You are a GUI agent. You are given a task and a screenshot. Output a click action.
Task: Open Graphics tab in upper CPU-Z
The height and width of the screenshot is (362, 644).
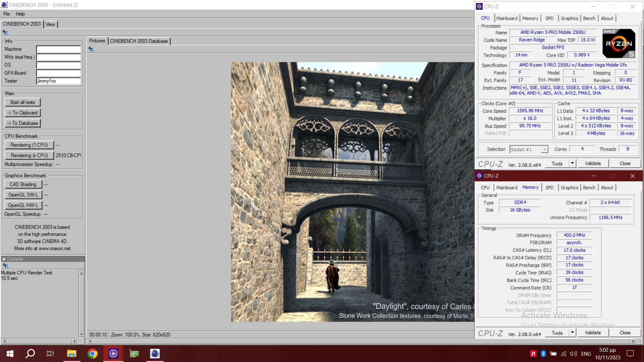tap(570, 18)
